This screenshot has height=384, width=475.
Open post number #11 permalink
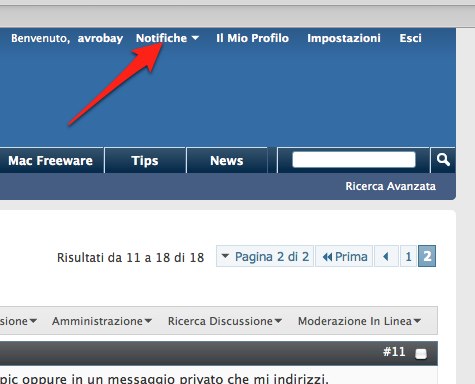click(x=394, y=352)
